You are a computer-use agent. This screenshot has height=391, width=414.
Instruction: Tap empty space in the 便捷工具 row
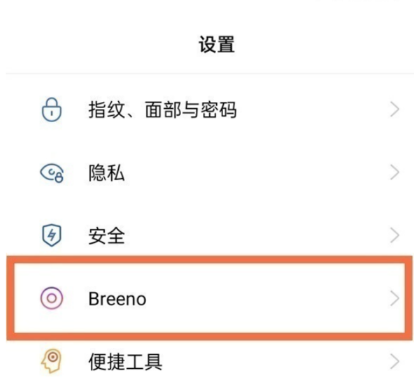point(273,362)
